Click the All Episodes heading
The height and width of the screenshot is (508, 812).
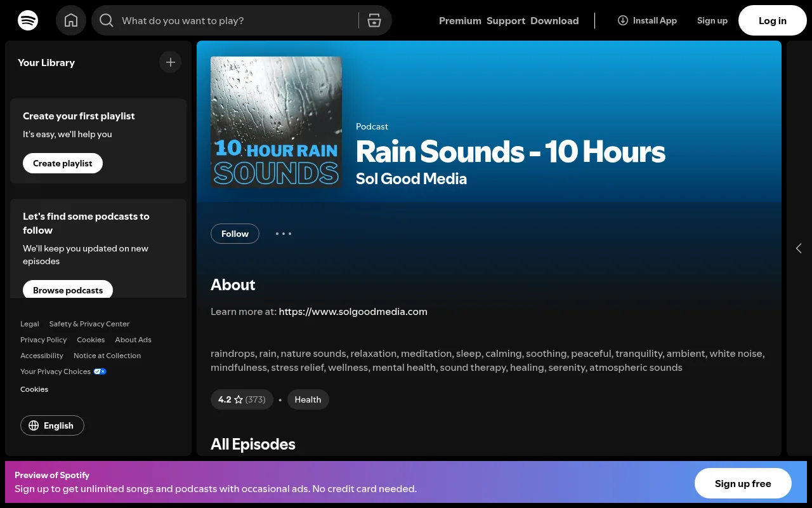(253, 444)
